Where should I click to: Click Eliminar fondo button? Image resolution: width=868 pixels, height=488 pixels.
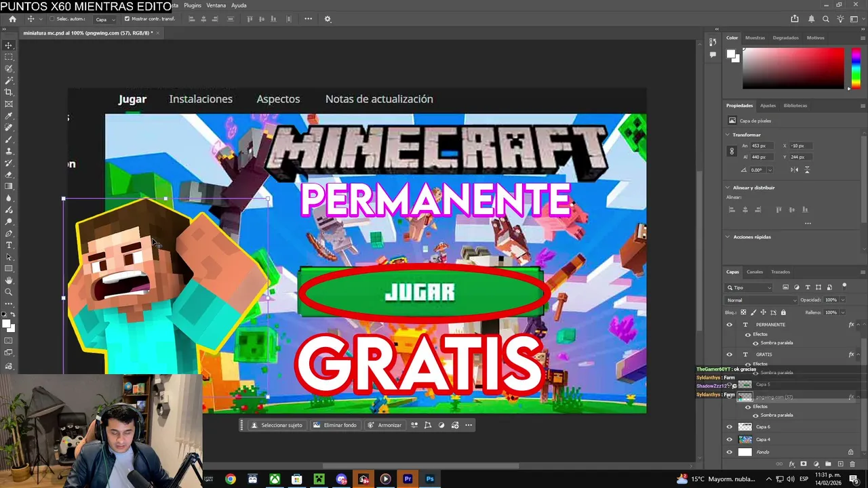click(335, 425)
